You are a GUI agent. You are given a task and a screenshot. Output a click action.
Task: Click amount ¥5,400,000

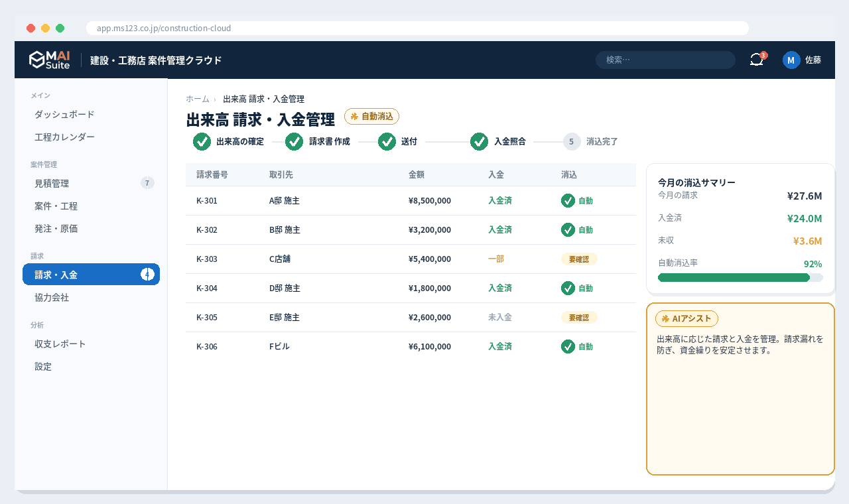point(430,259)
